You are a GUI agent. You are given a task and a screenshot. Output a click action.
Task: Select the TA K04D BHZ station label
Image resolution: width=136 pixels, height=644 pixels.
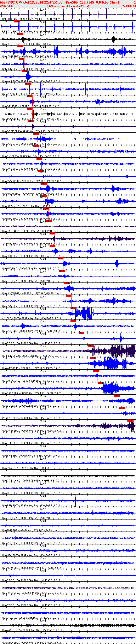coord(31,244)
